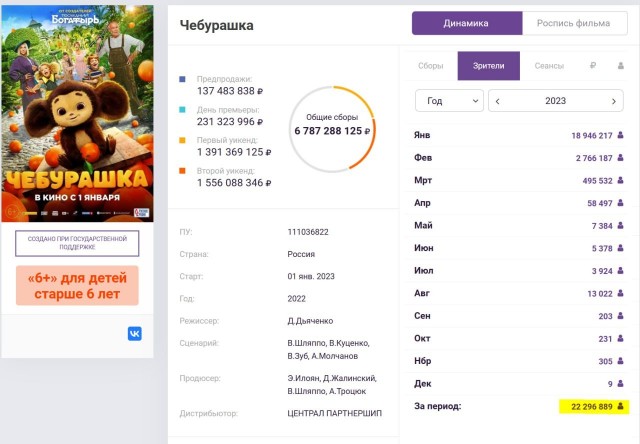Click person icon in Дек row
This screenshot has width=640, height=444.
point(620,384)
